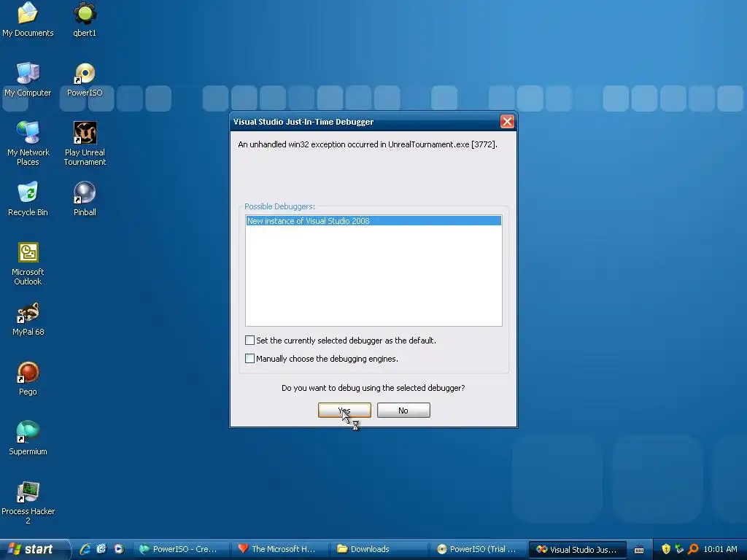Viewport: 747px width, 560px height.
Task: Select the Pinball desktop shortcut
Action: tap(85, 198)
